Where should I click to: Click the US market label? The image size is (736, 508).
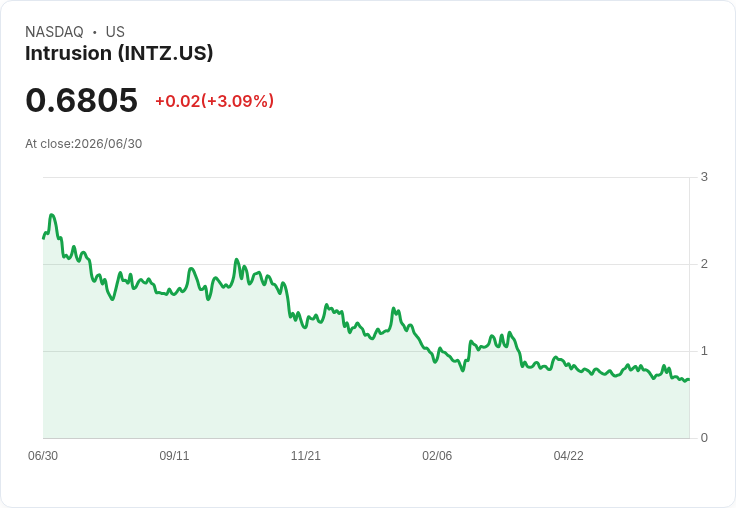click(x=115, y=32)
